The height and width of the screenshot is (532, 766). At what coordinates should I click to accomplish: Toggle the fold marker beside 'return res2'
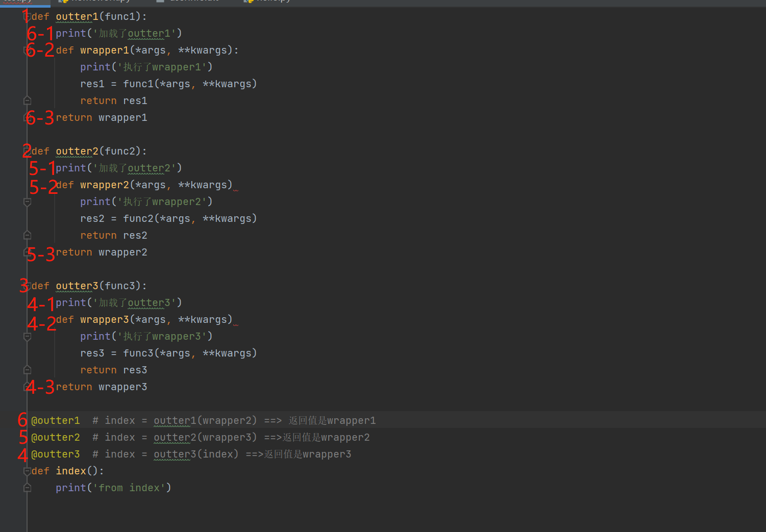28,235
